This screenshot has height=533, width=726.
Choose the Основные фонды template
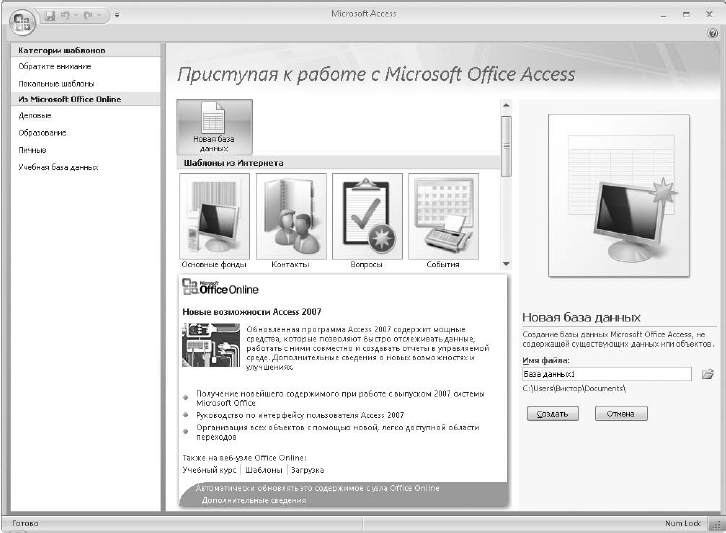pos(214,221)
